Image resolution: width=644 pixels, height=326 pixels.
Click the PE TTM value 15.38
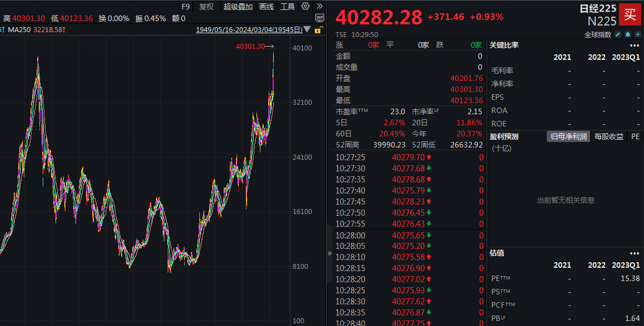click(630, 278)
